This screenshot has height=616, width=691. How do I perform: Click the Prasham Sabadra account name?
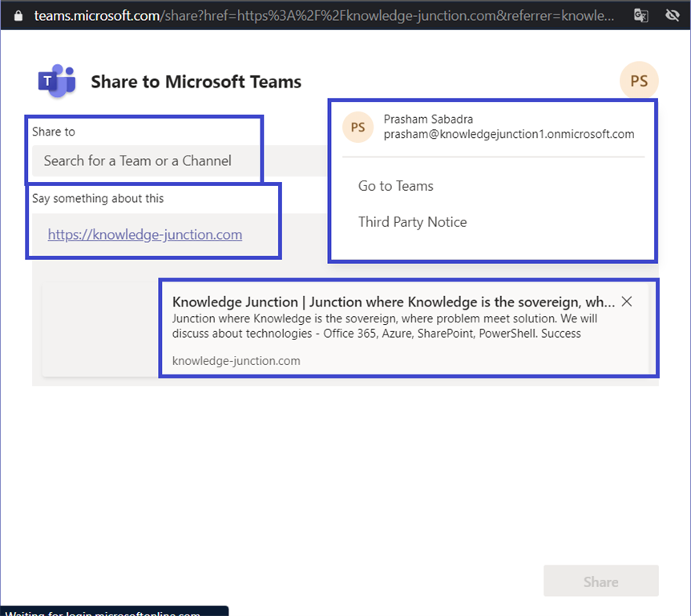coord(428,119)
